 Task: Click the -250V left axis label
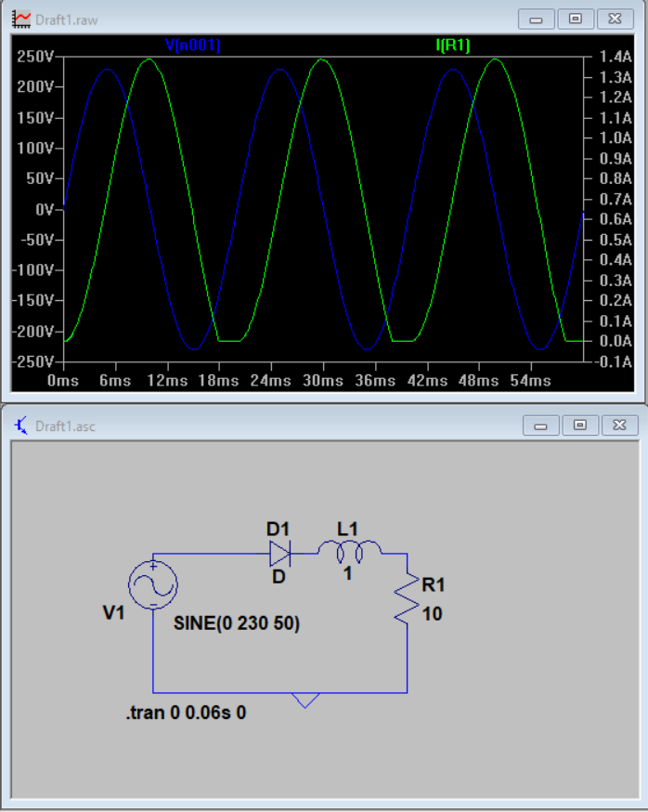click(x=33, y=361)
